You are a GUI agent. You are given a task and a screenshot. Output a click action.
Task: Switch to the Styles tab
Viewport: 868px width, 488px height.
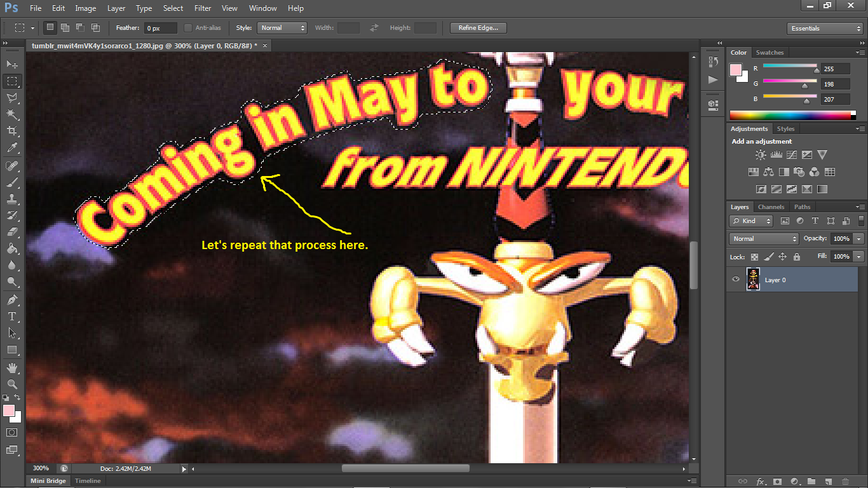785,129
